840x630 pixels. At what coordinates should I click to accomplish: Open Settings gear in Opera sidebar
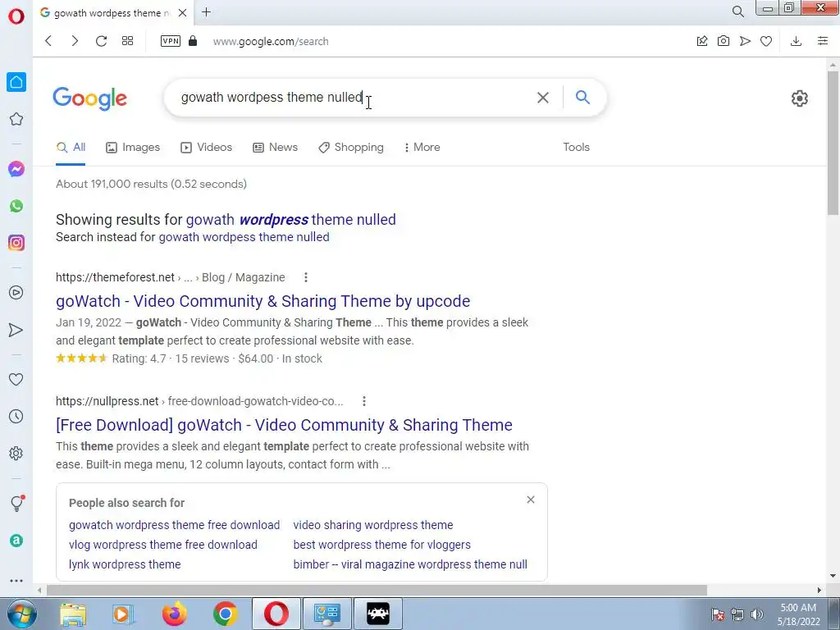16,453
